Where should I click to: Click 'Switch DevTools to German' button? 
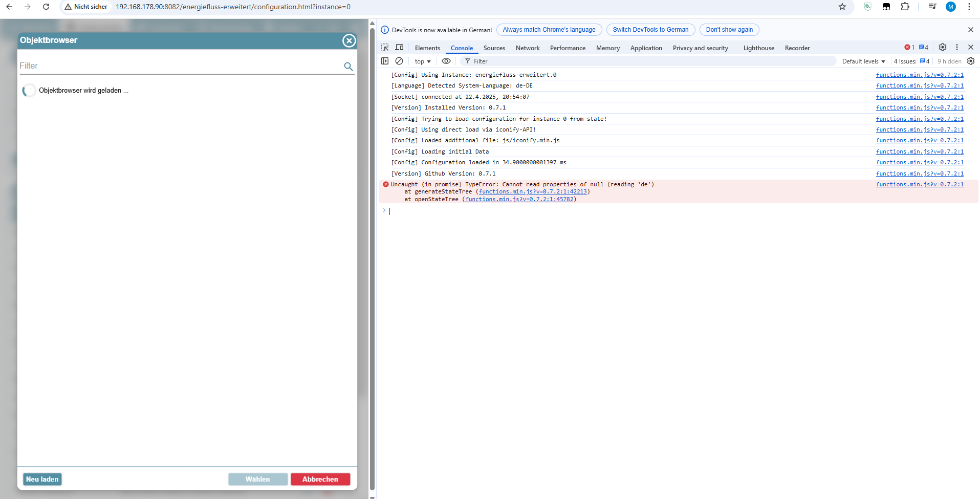pos(651,30)
